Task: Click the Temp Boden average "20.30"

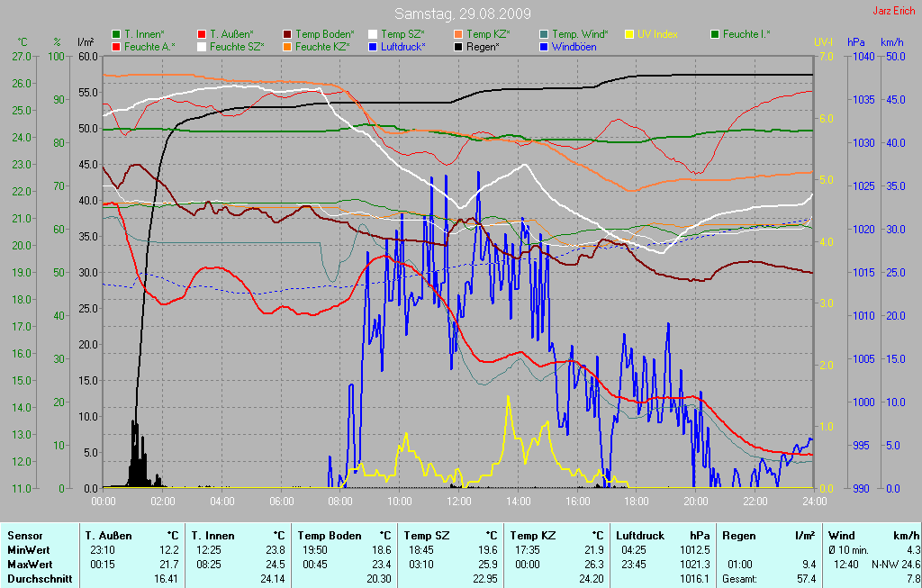Action: click(x=379, y=579)
